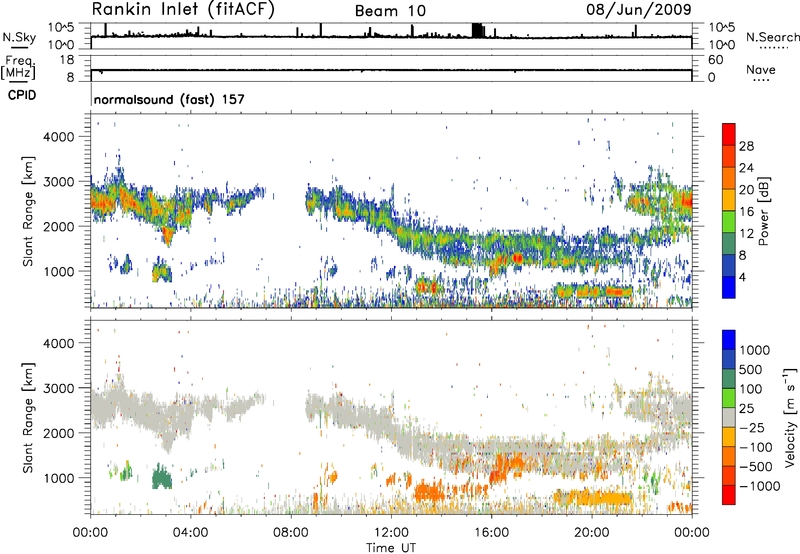
Task: Click 'Slant Range [km]' label of the power panel
Action: tap(28, 211)
